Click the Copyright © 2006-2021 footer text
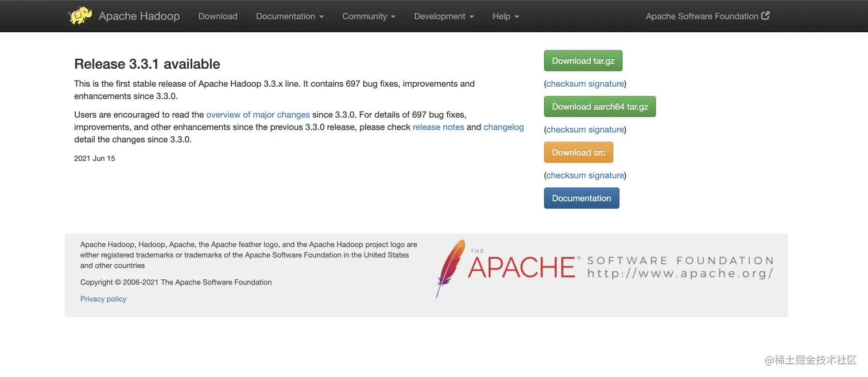Screen dimensions: 868x377 click(x=176, y=282)
